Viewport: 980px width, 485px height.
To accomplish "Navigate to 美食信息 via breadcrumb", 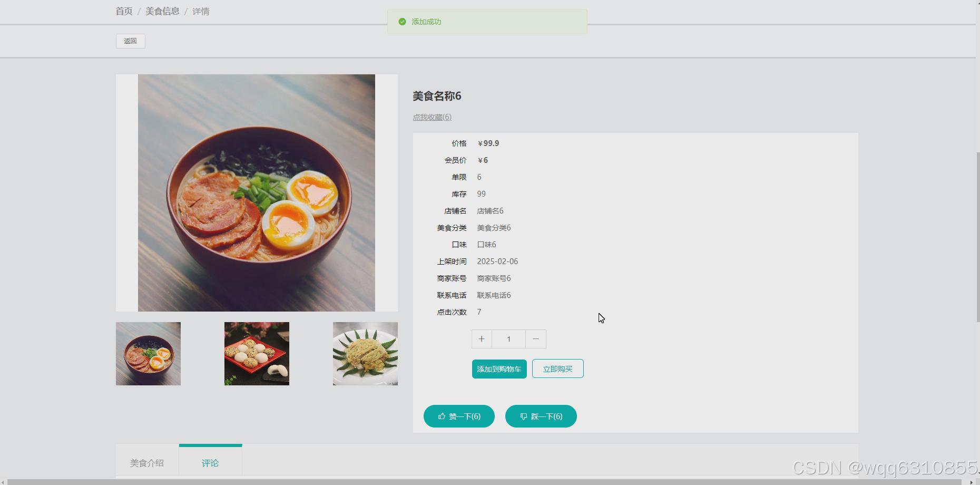I will (162, 11).
